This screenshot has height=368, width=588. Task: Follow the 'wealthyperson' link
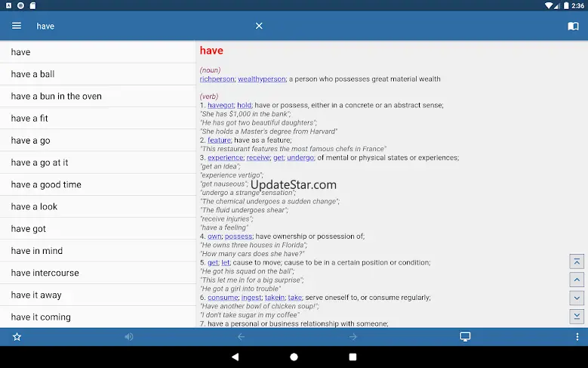(262, 79)
